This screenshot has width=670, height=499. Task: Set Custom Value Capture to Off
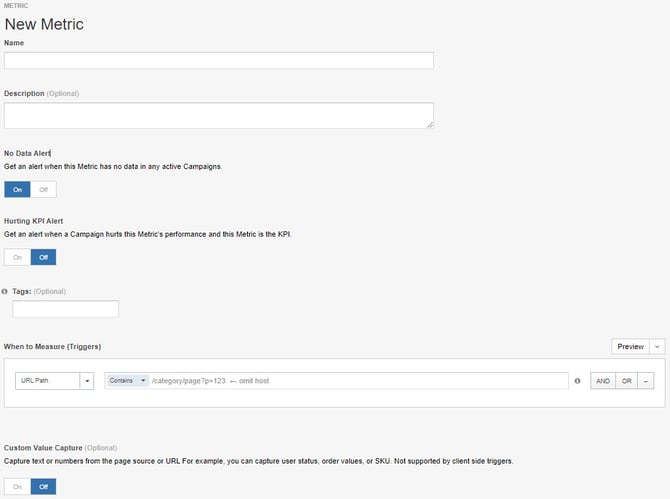pos(43,487)
